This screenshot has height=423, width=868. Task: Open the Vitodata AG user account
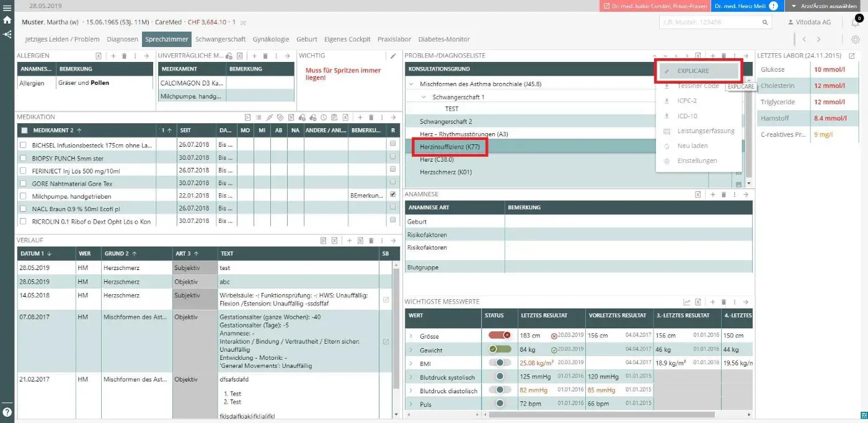809,22
